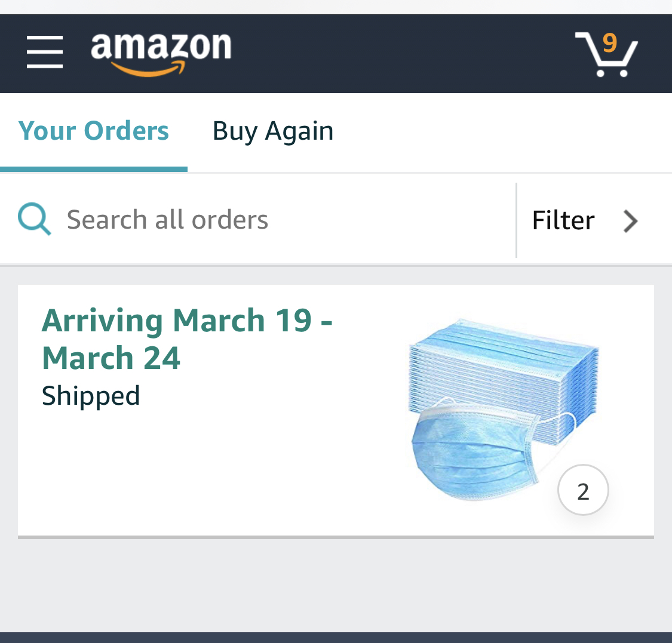
Task: Switch to the Buy Again tab
Action: coord(273,131)
